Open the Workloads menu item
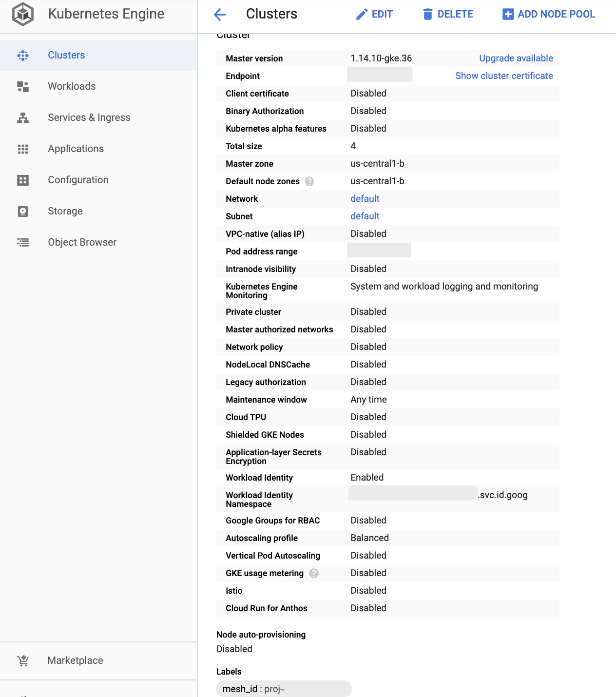Image resolution: width=616 pixels, height=697 pixels. point(98,86)
